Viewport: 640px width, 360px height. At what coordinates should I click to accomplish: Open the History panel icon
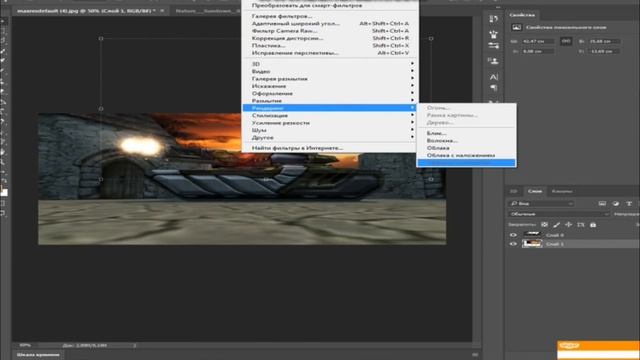[x=493, y=19]
